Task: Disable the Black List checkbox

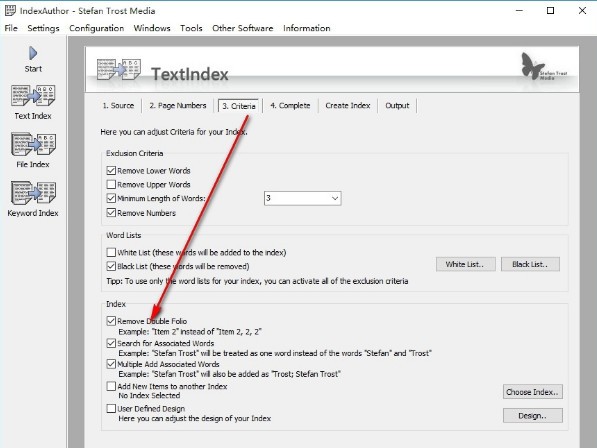Action: point(111,266)
